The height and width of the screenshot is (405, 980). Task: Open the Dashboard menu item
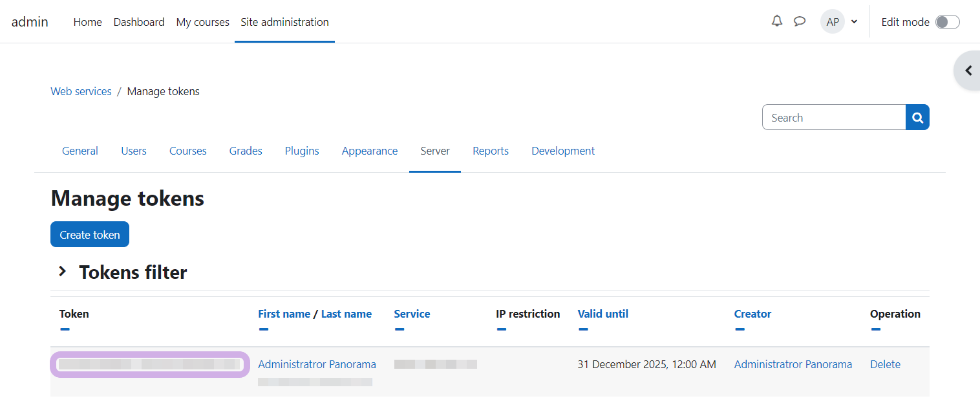tap(139, 22)
